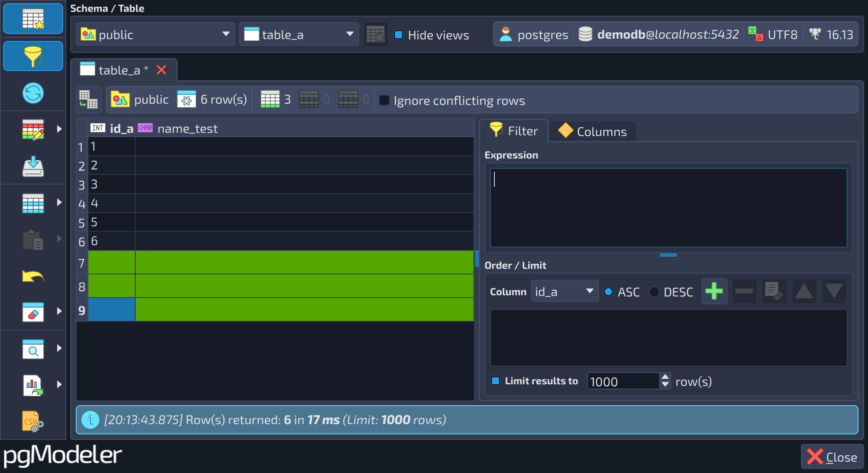This screenshot has height=473, width=868.
Task: Expand the paste submenu arrow
Action: point(59,238)
